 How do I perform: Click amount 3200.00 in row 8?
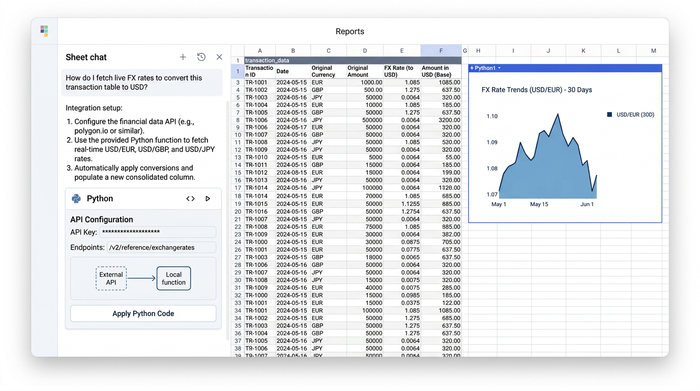[x=441, y=121]
